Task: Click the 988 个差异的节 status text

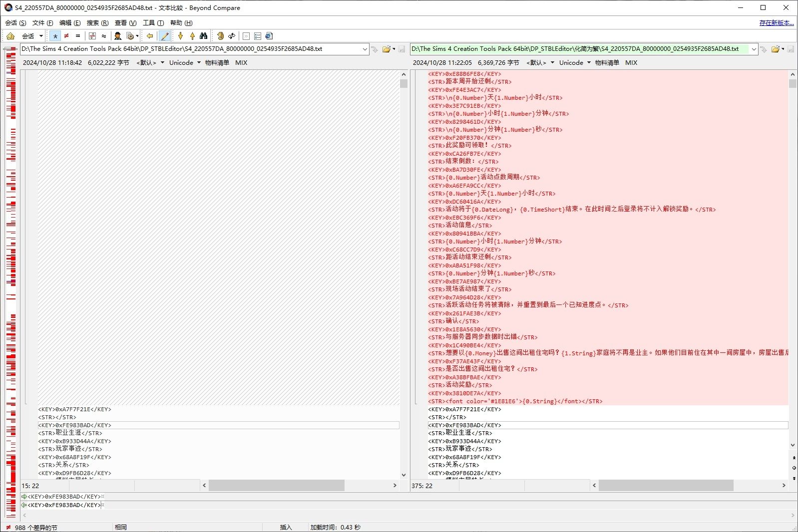Action: click(x=36, y=528)
